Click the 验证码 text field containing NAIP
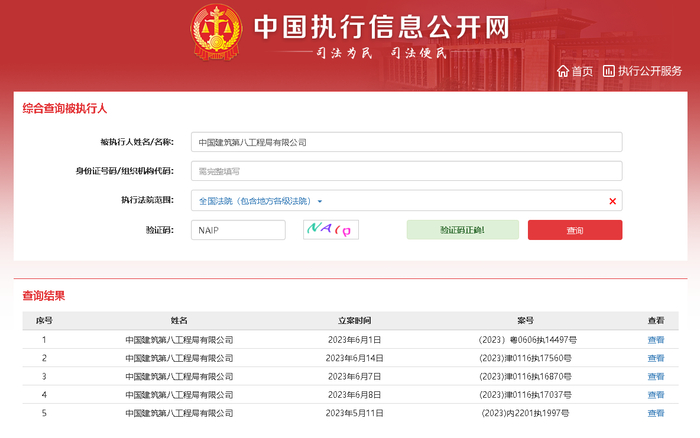Viewport: 700px width, 438px height. point(238,230)
